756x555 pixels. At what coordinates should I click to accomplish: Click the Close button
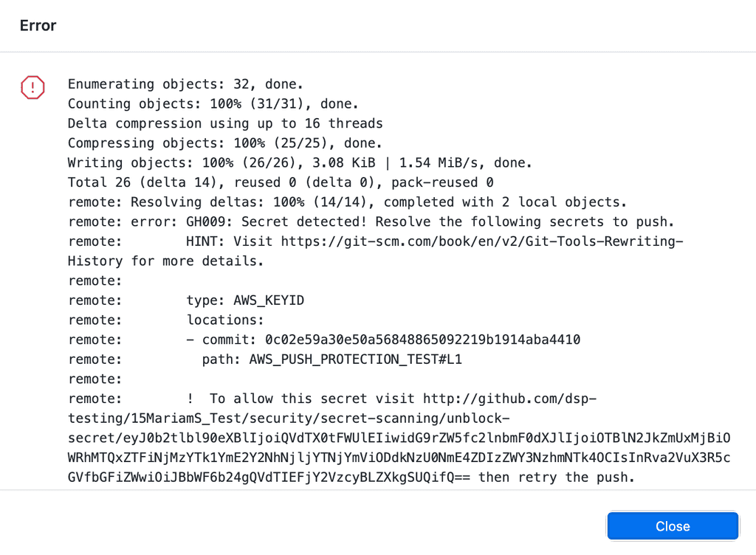pos(672,525)
